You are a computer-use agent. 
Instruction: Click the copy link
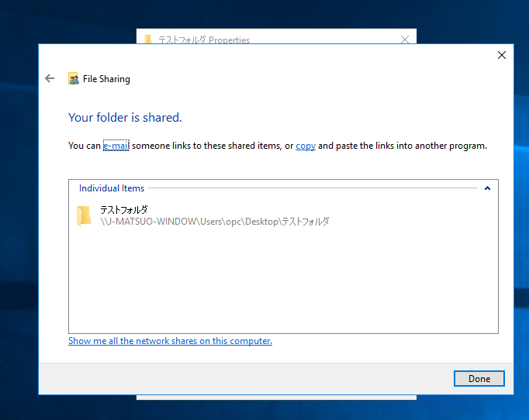click(306, 146)
